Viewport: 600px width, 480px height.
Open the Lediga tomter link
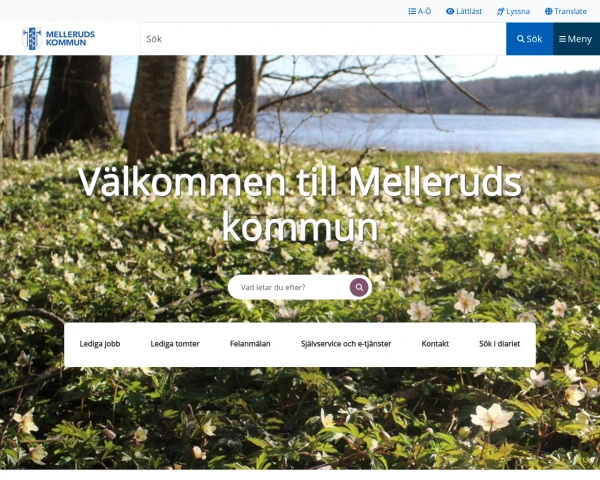175,344
